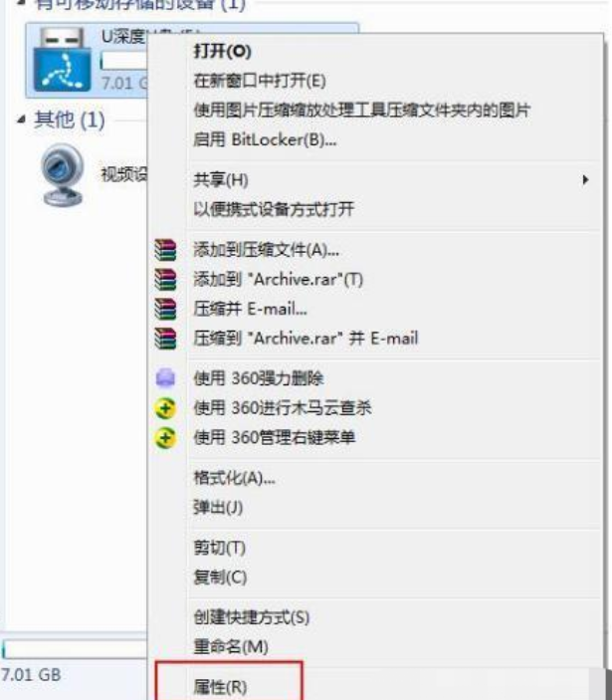Image resolution: width=612 pixels, height=700 pixels.
Task: Collapse the 其他 (1) group
Action: pyautogui.click(x=21, y=119)
